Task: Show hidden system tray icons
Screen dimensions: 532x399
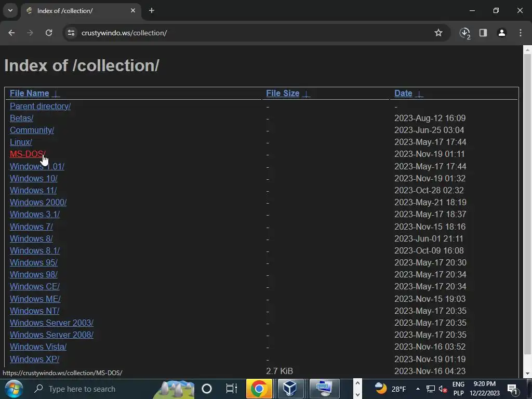Action: pos(418,389)
